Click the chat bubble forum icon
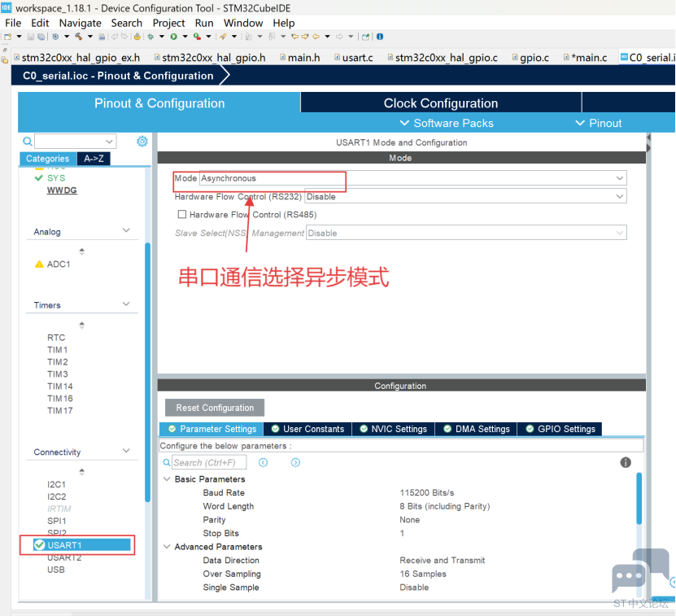 point(639,570)
